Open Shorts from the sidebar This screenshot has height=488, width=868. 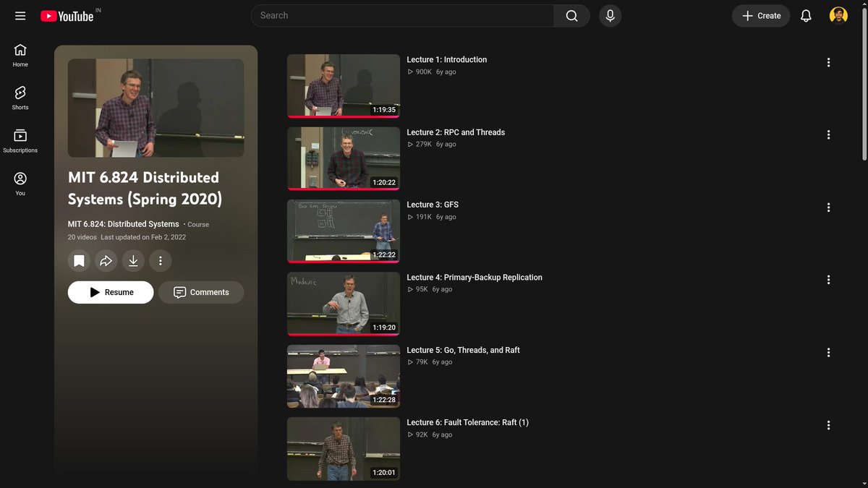(20, 98)
